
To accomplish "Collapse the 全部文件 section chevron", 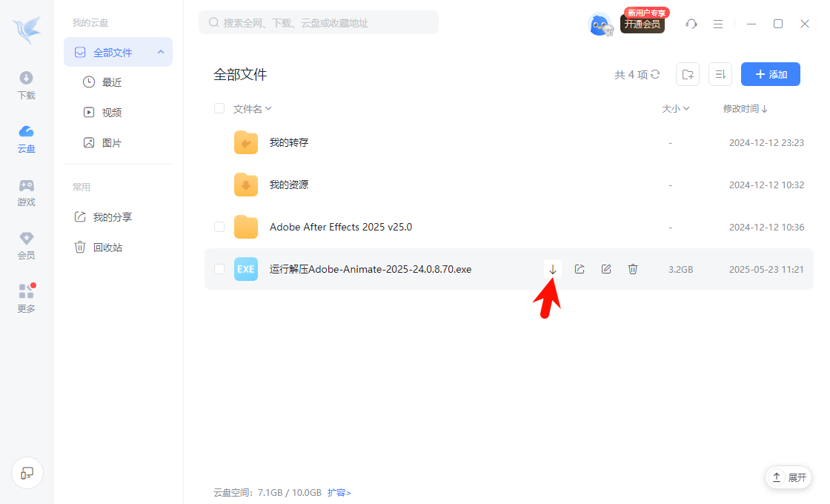I will click(161, 52).
